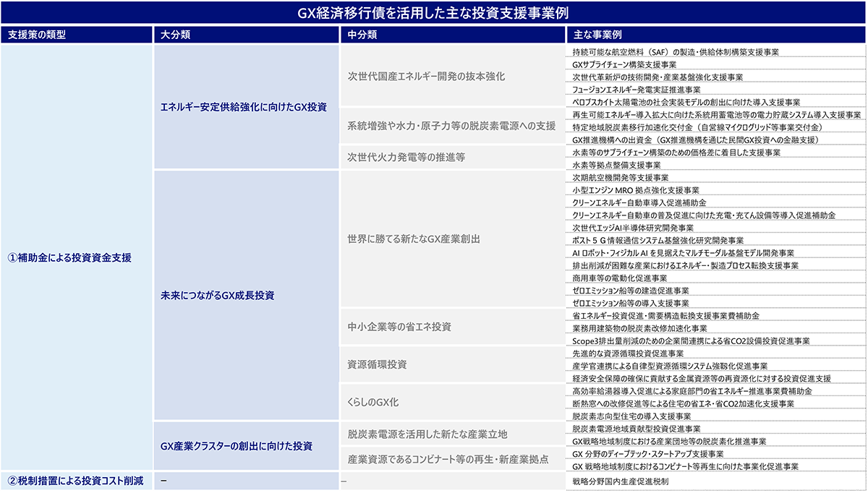
Task: Select '戦略分野国内生産促進税制' entry
Action: tap(620, 480)
